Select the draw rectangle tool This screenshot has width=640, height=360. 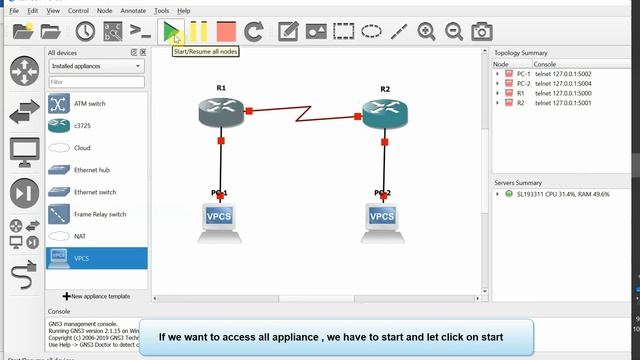[344, 31]
